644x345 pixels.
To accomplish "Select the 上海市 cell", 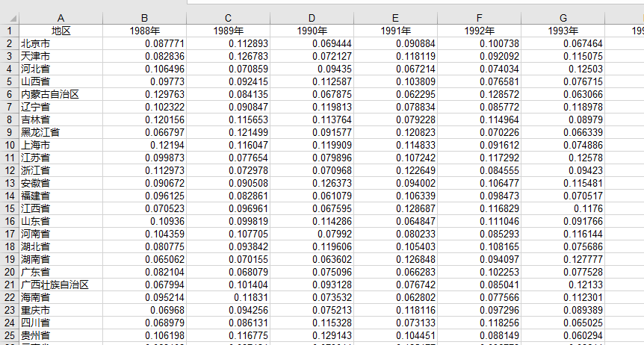I will point(61,145).
